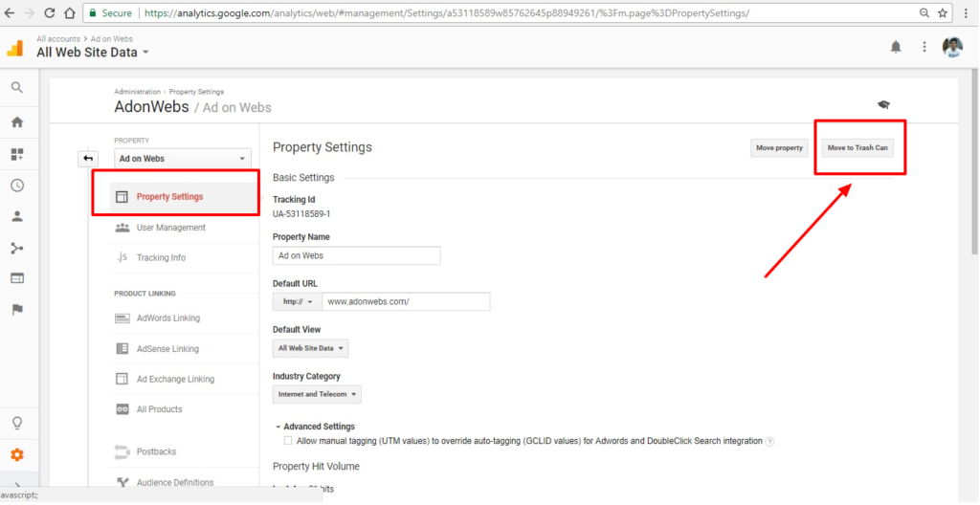Open Behavior icon in sidebar

click(17, 278)
